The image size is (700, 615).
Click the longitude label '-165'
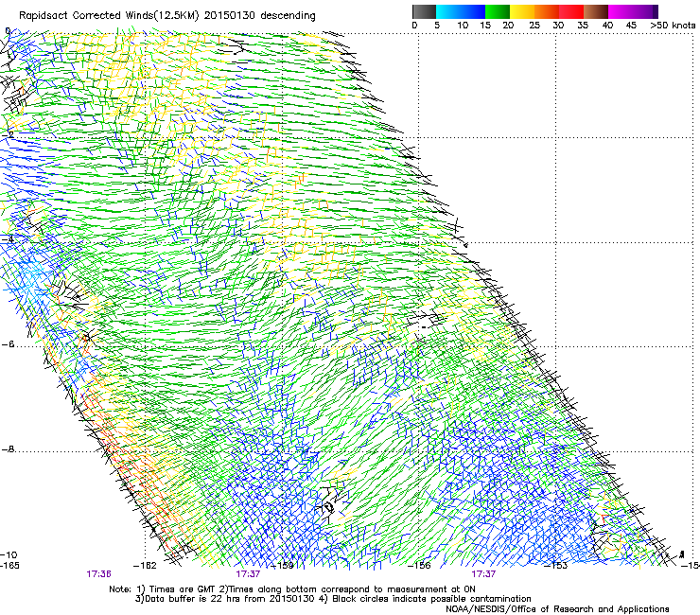tap(9, 566)
